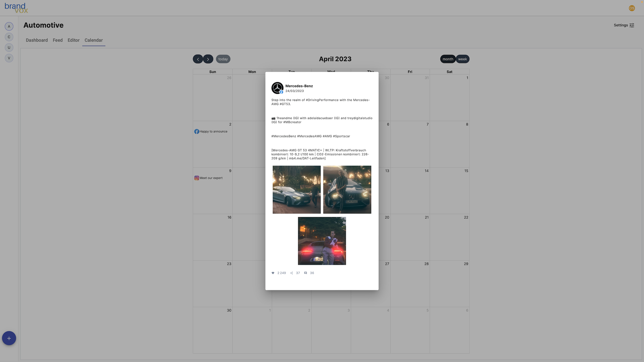Image resolution: width=644 pixels, height=362 pixels.
Task: Click the comments icon showing 36
Action: (305, 273)
